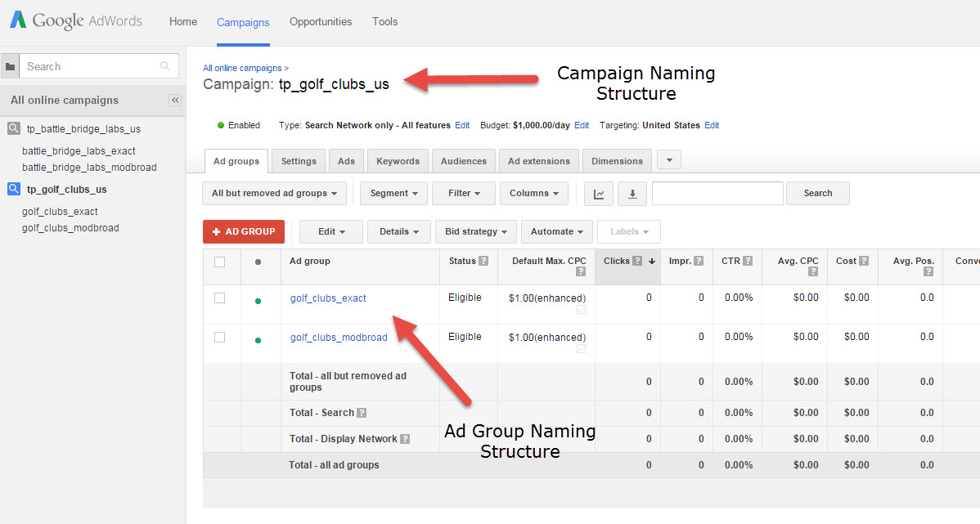The width and height of the screenshot is (980, 524).
Task: Click the folder icon beside search box
Action: pos(10,67)
